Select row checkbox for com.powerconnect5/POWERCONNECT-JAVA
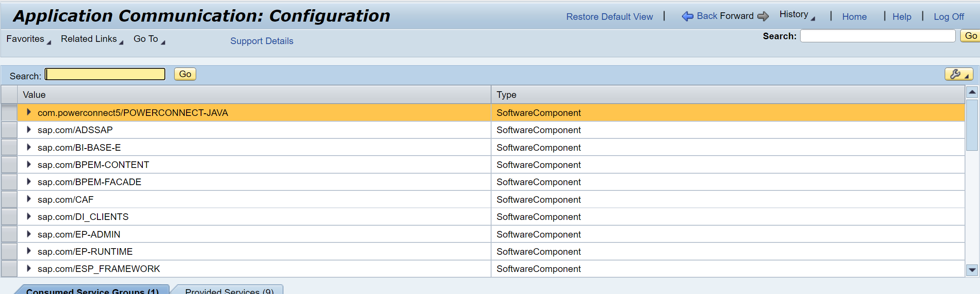 click(9, 113)
